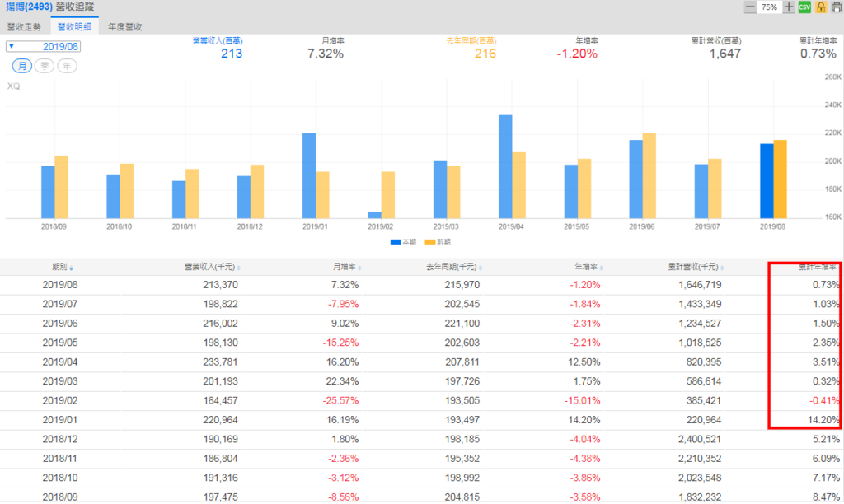
Task: Export data with the green CSV icon
Action: (804, 7)
